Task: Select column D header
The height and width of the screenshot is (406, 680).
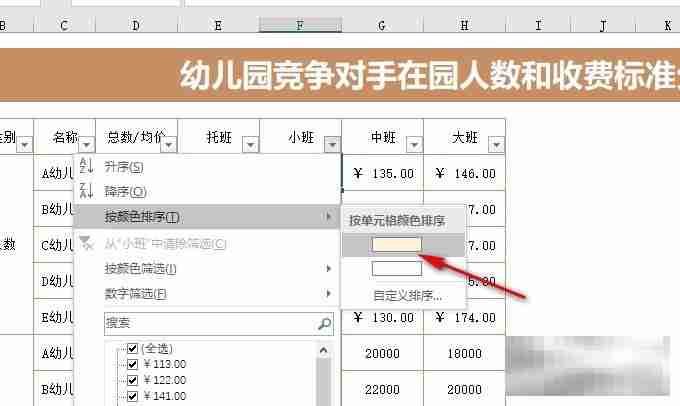Action: 136,25
